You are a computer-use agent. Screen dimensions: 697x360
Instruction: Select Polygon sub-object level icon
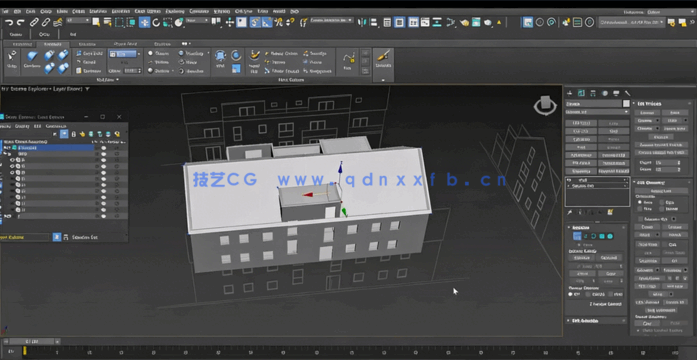[x=601, y=236]
